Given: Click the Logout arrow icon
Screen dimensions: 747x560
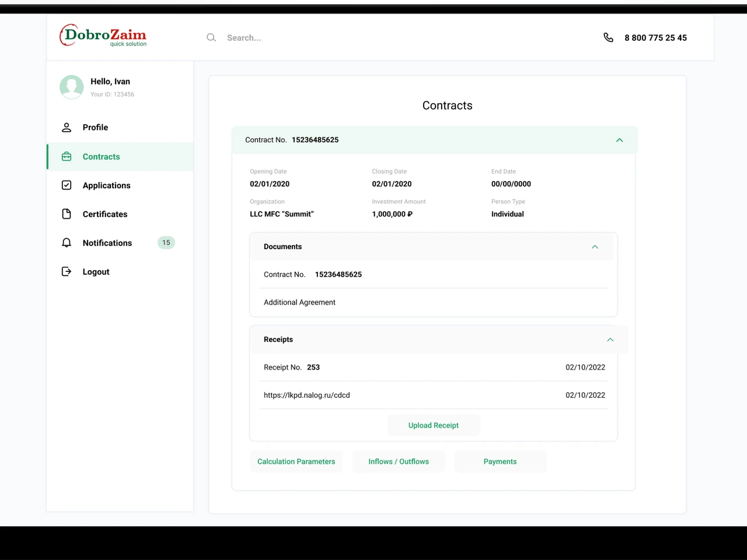Looking at the screenshot, I should tap(67, 271).
